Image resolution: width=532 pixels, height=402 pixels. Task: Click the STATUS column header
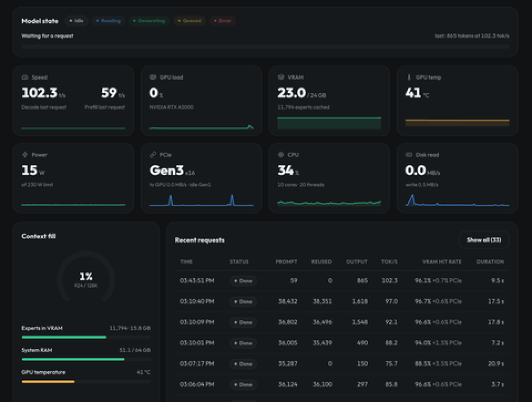point(239,262)
